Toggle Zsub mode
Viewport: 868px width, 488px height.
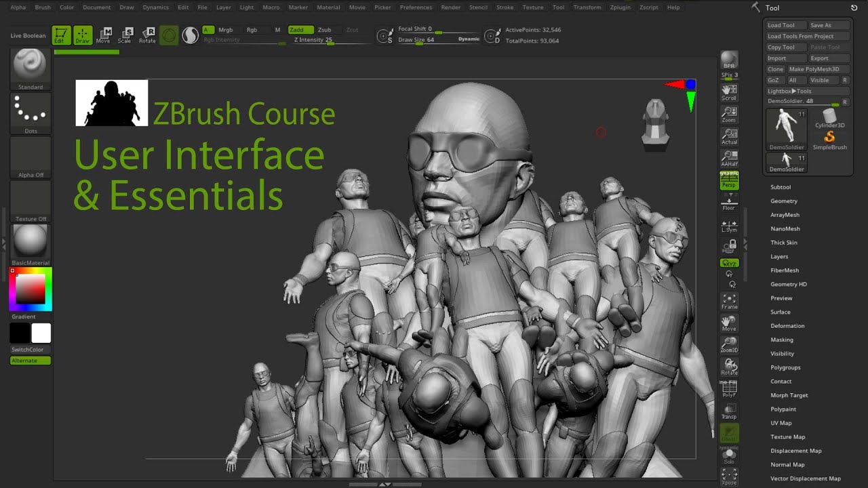pos(325,30)
